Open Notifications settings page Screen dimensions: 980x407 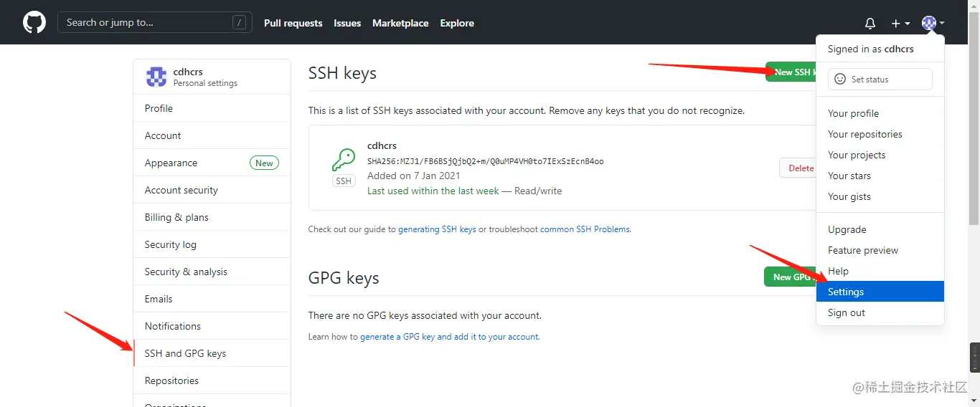212,326
